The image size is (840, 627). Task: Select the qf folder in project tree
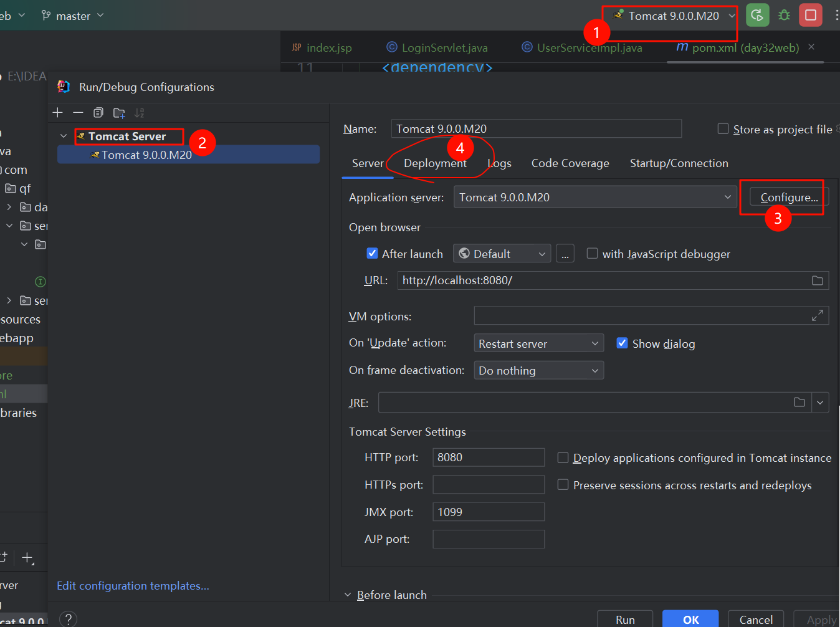[18, 188]
